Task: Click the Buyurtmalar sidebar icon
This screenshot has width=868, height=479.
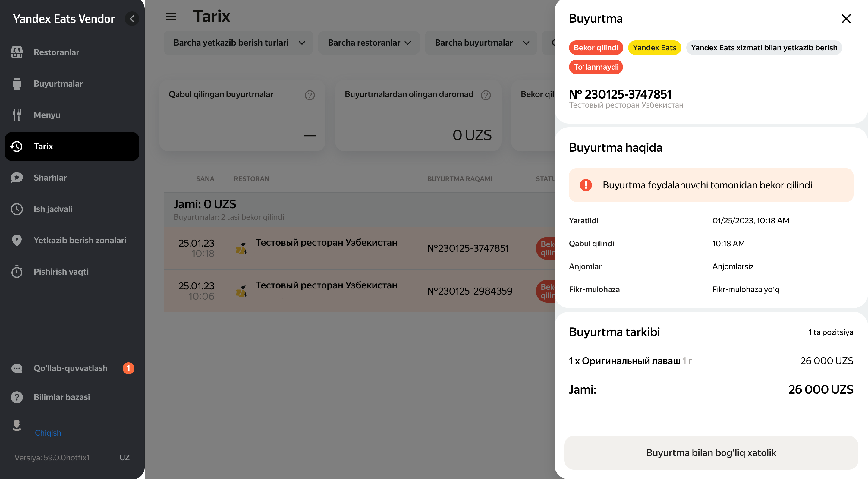Action: pos(17,84)
